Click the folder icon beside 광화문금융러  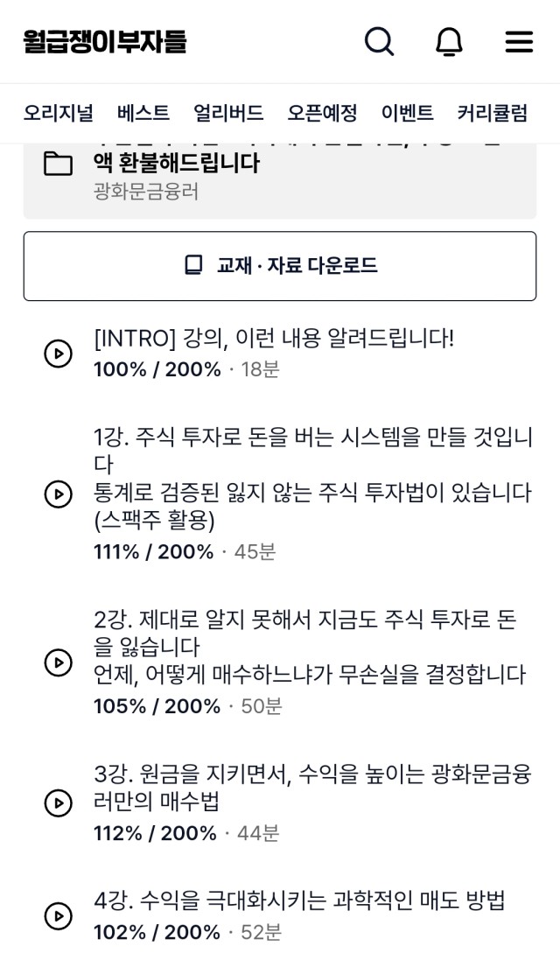[x=58, y=164]
